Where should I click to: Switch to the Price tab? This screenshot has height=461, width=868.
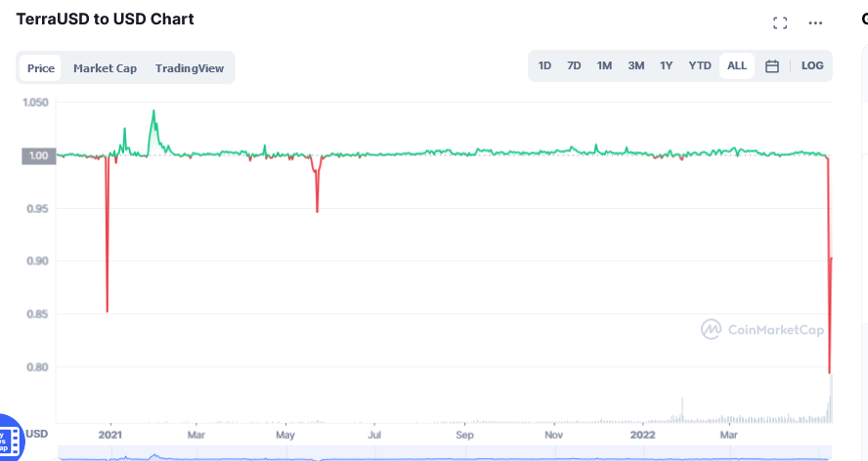[41, 68]
